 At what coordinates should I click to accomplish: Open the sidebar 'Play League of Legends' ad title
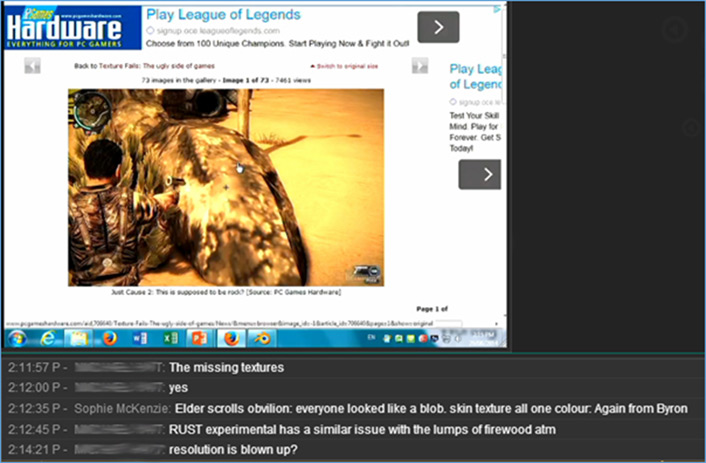475,77
